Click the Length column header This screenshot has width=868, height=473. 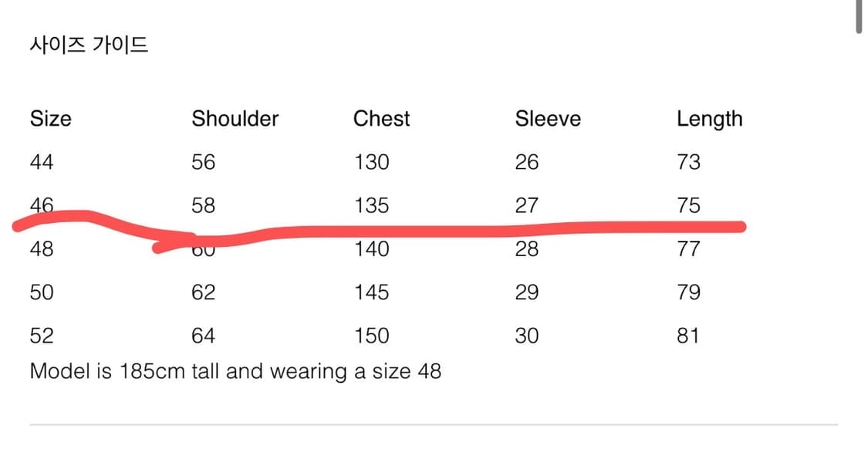point(709,119)
